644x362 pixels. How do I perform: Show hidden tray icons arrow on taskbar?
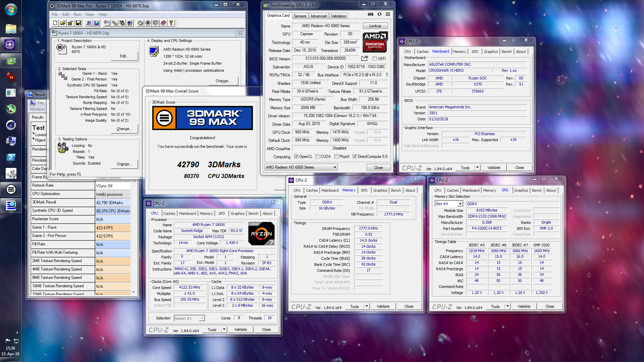point(17,333)
